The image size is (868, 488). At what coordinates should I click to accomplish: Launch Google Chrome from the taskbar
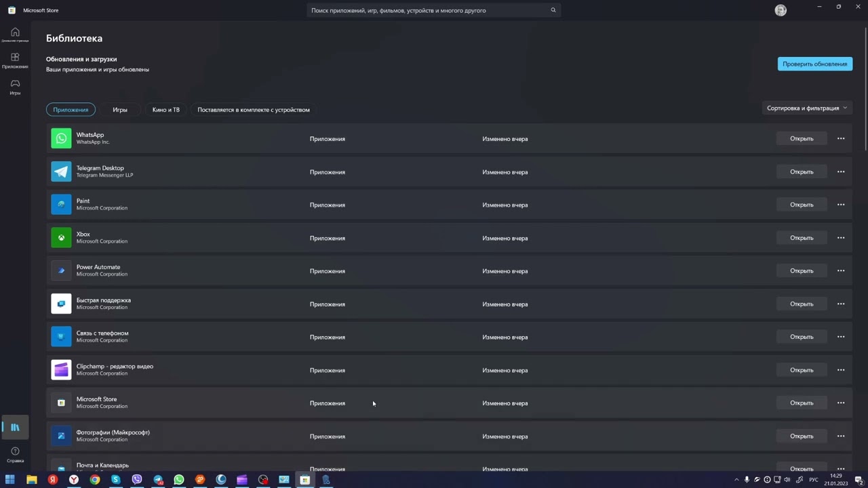coord(95,480)
